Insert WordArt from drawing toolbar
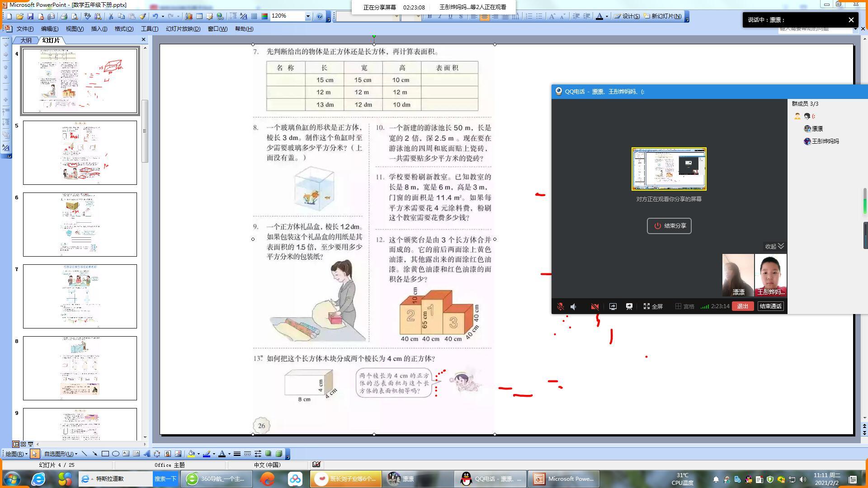Image resolution: width=868 pixels, height=488 pixels. coord(147,454)
